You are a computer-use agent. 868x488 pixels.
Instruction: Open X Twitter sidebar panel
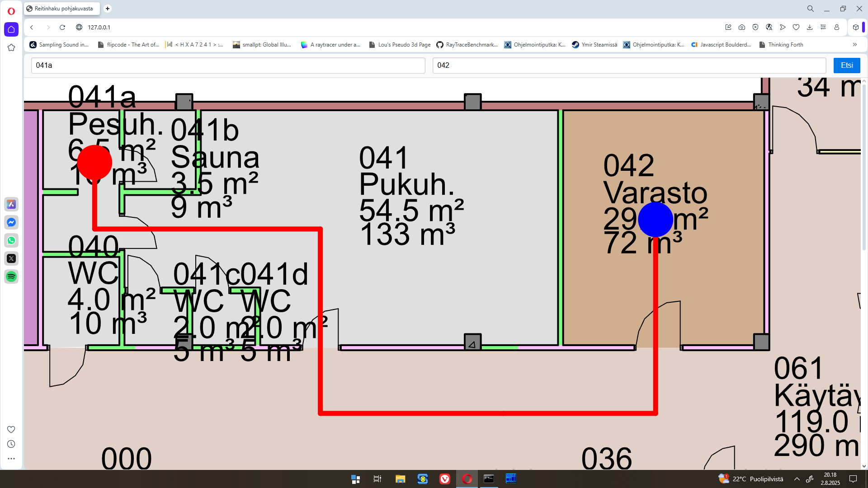pos(11,258)
